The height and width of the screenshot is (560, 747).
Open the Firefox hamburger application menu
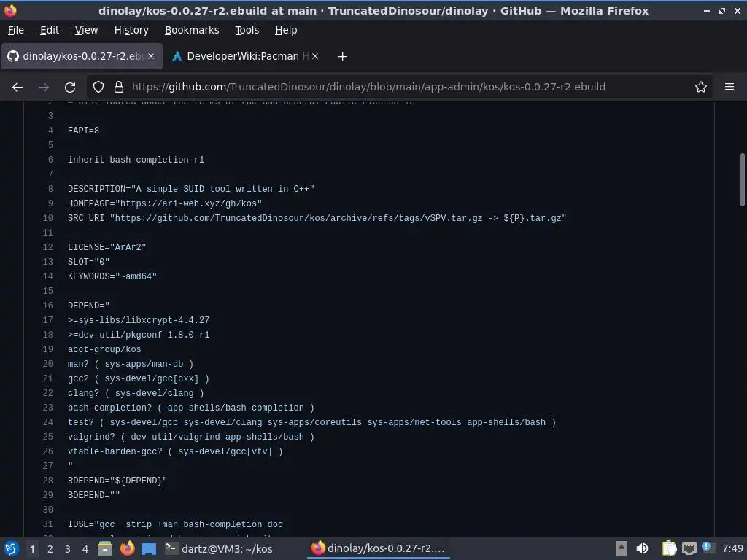tap(729, 87)
